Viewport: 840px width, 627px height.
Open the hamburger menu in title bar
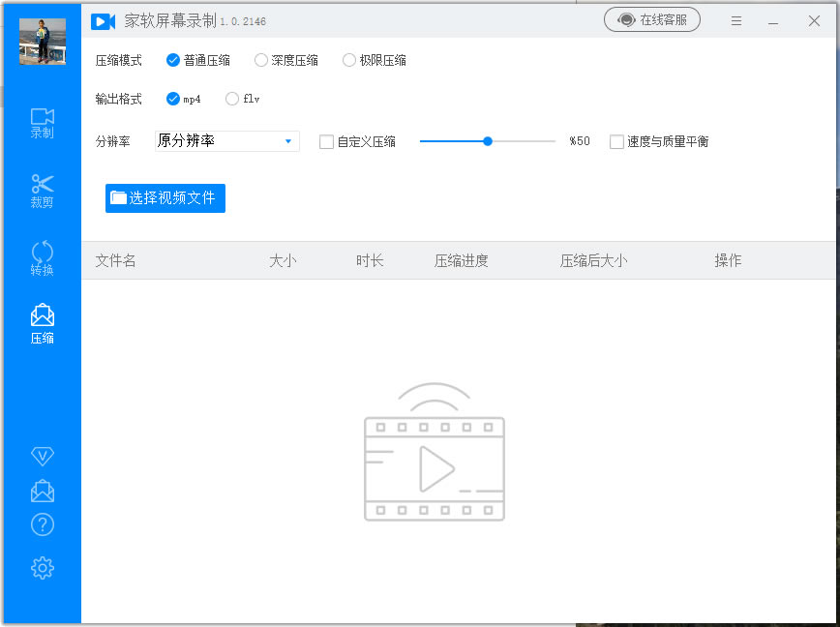click(736, 20)
